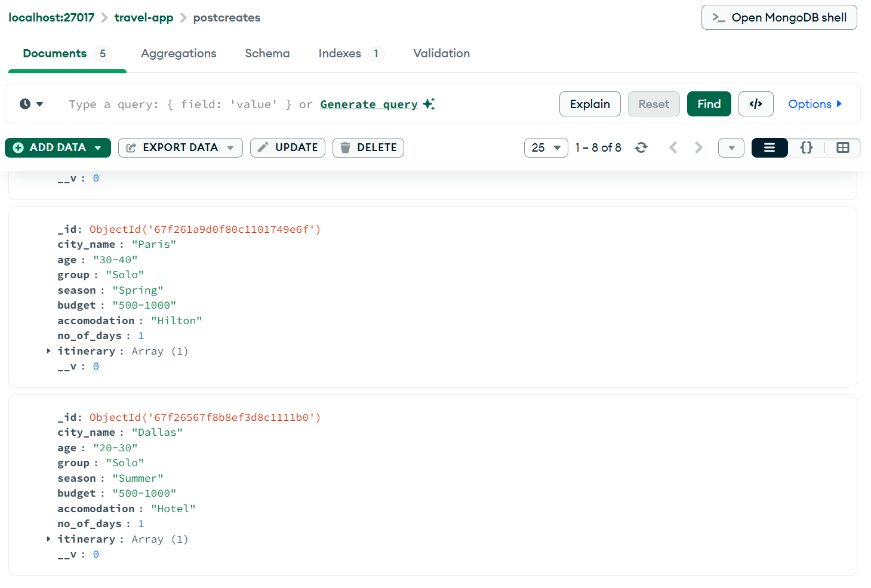Switch to the Schema tab
Image resolution: width=871 pixels, height=588 pixels.
267,54
